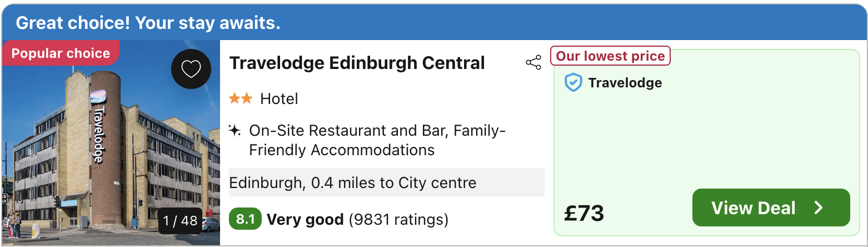Click the 1 / 48 photo counter
This screenshot has width=868, height=247.
tap(181, 221)
